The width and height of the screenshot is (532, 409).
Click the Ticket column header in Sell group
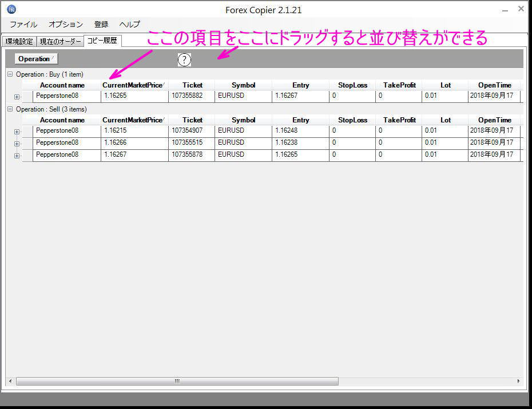pyautogui.click(x=192, y=120)
